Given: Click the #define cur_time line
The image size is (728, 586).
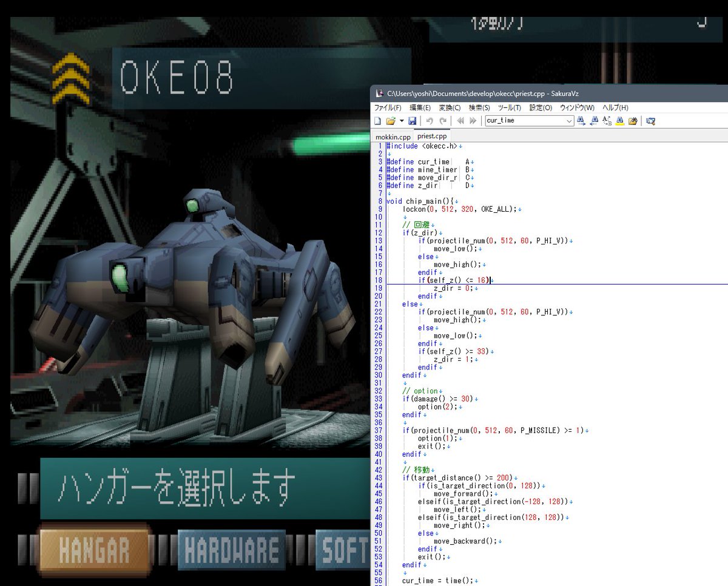Looking at the screenshot, I should click(x=430, y=162).
